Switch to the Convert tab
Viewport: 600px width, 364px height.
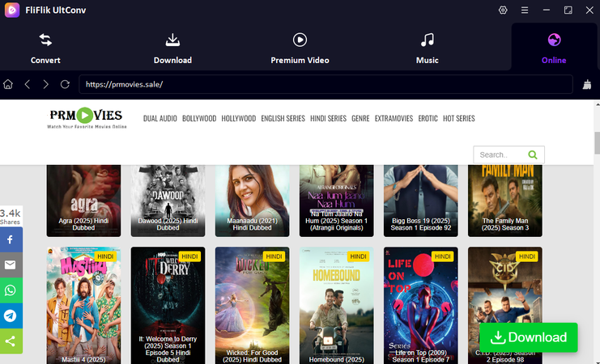(45, 49)
